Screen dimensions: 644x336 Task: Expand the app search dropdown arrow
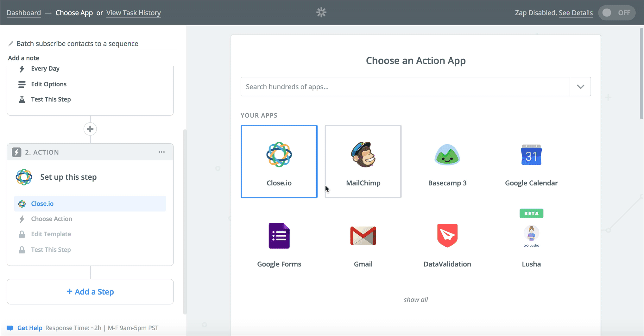pos(580,87)
